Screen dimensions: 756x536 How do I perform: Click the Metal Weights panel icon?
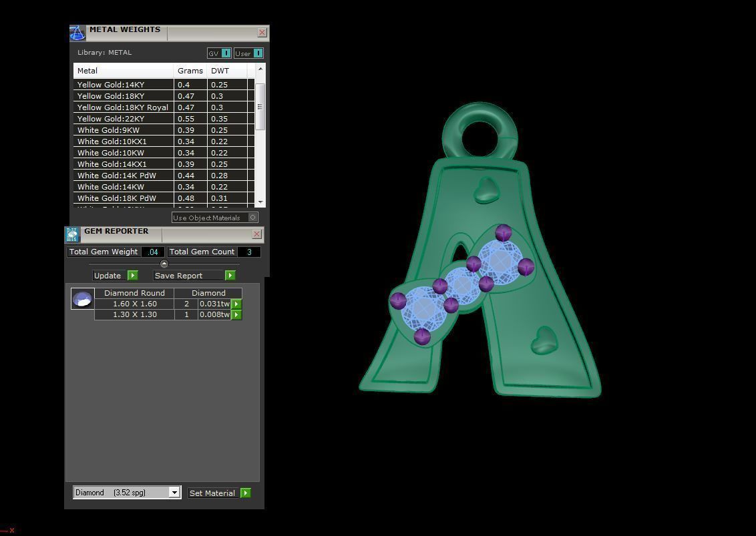[x=77, y=33]
